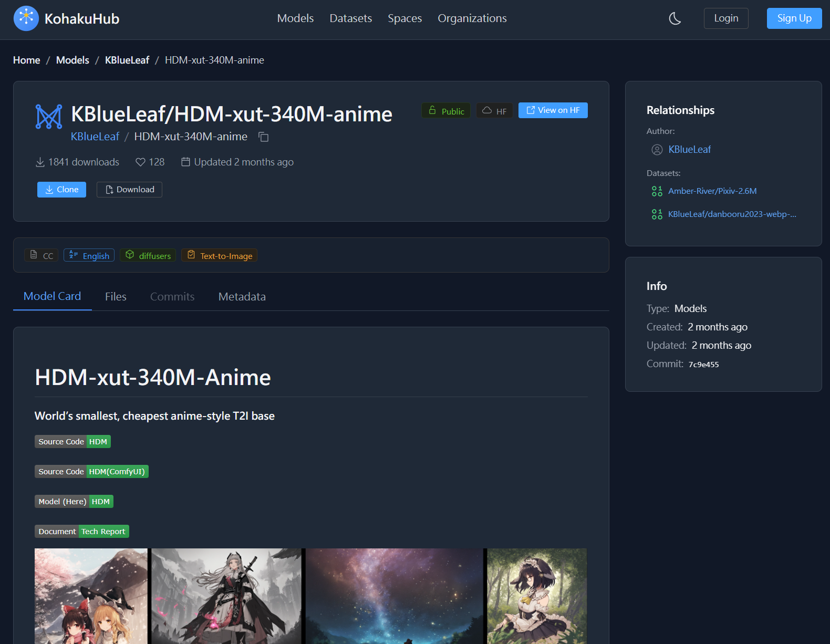Select the Text-to-Image tag
This screenshot has height=644, width=830.
pyautogui.click(x=220, y=256)
